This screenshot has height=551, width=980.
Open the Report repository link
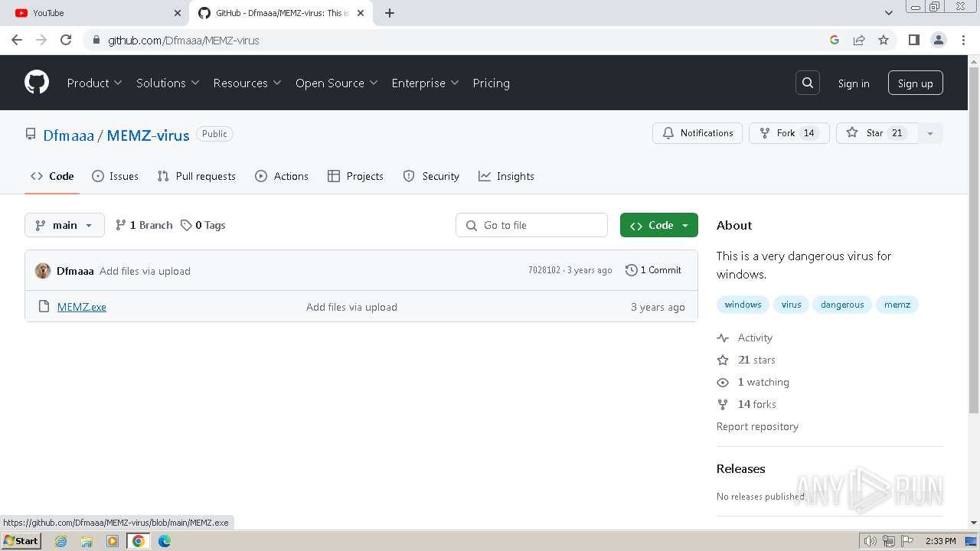(757, 426)
